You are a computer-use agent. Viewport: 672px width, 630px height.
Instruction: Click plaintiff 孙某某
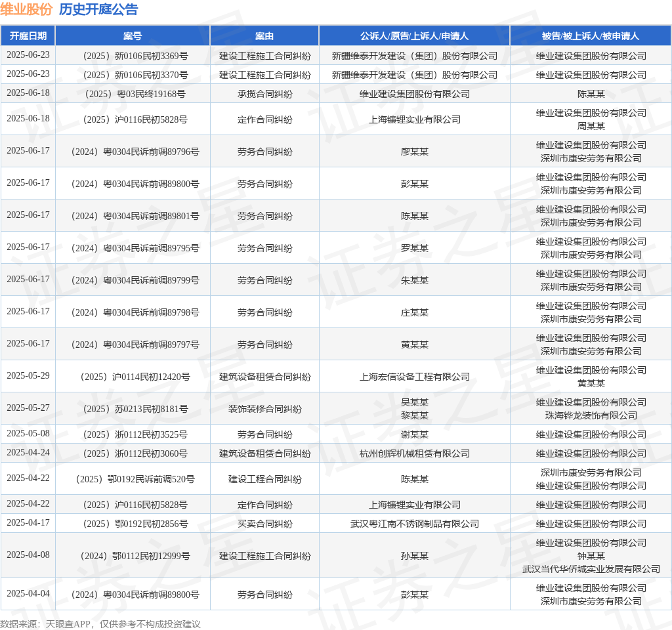pos(415,556)
